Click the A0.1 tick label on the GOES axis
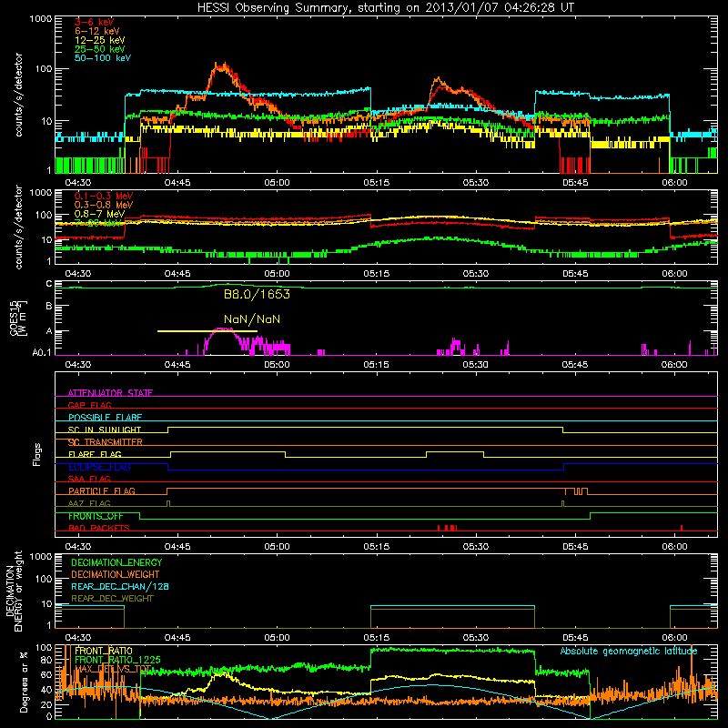This screenshot has width=728, height=728. (x=42, y=352)
